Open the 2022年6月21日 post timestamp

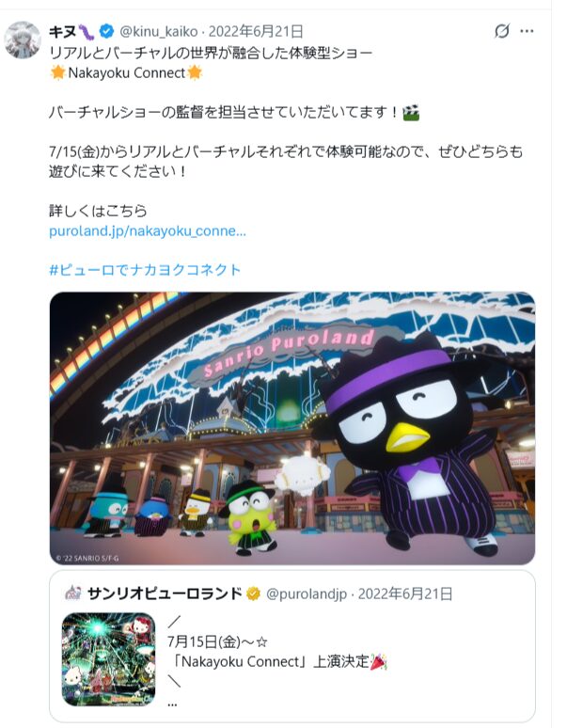point(256,32)
